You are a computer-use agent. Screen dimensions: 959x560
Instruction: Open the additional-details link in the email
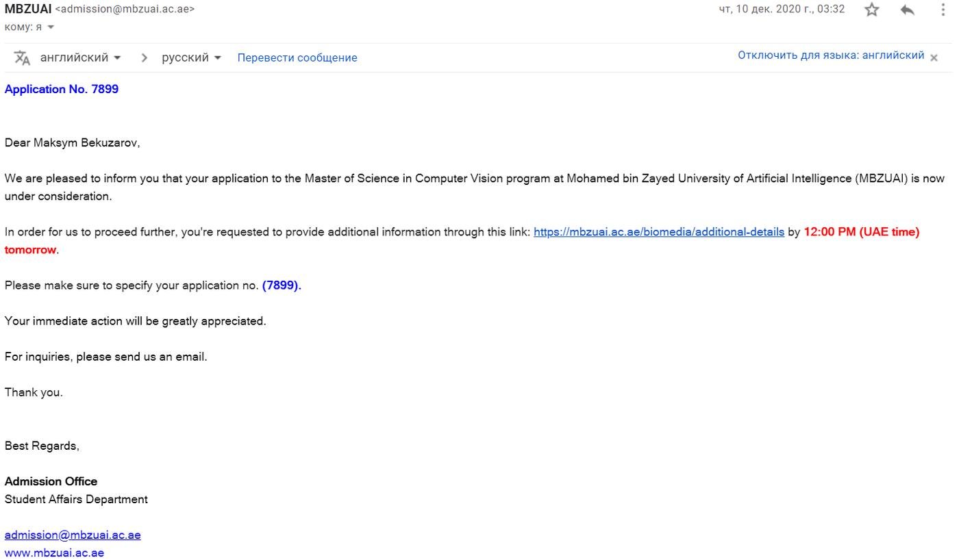[658, 231]
